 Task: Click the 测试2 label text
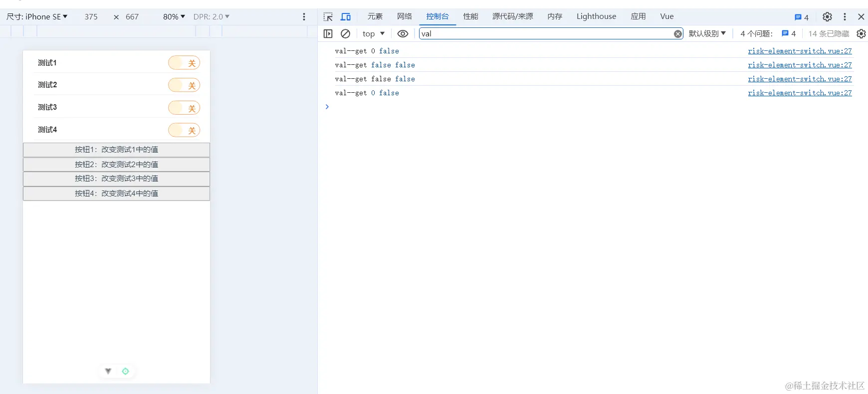[x=47, y=85]
